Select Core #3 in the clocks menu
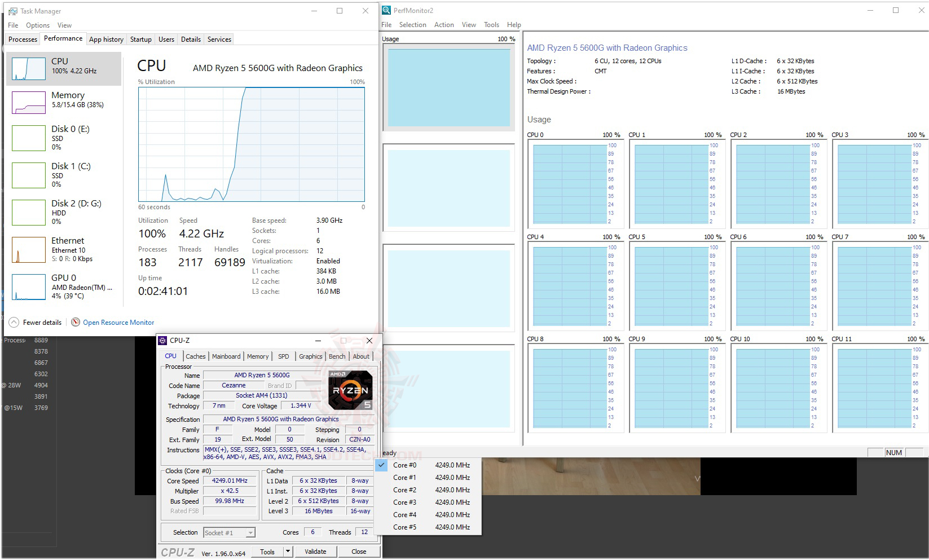 pyautogui.click(x=428, y=502)
